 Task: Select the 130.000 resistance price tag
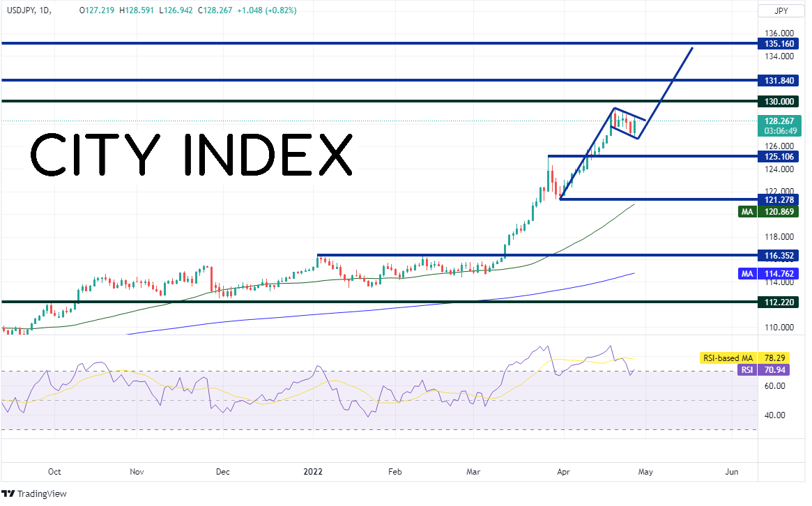click(779, 102)
